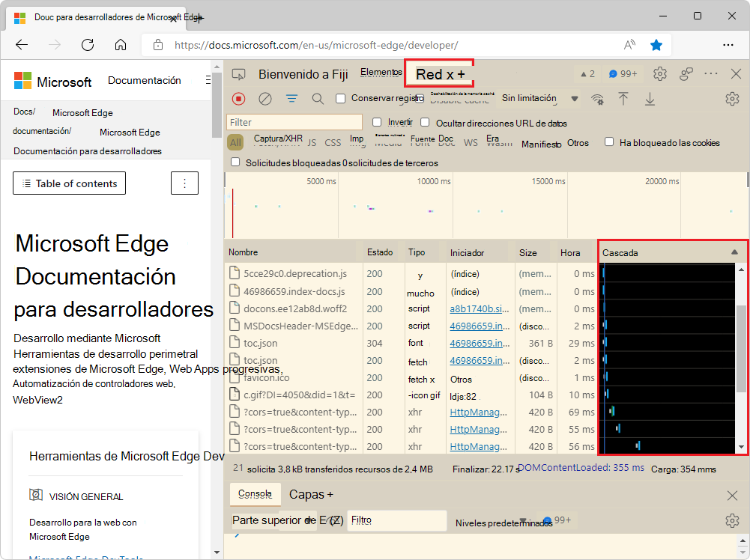Open network conditions wifi icon
The image size is (750, 560).
pyautogui.click(x=597, y=99)
